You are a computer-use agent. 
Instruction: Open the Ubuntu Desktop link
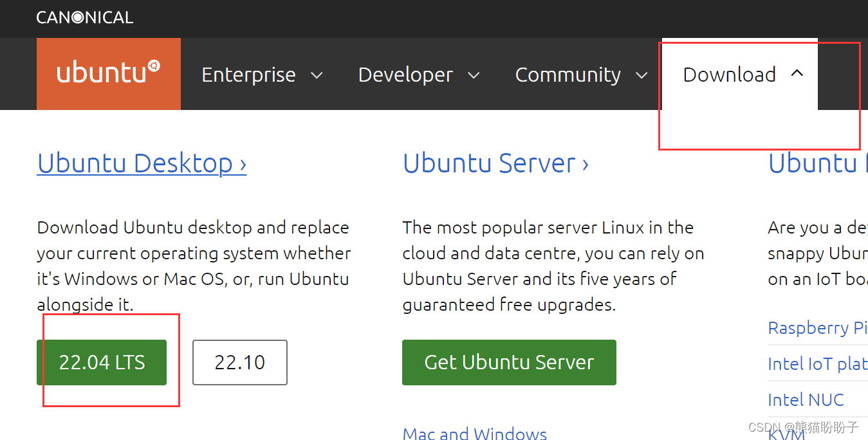[x=142, y=163]
